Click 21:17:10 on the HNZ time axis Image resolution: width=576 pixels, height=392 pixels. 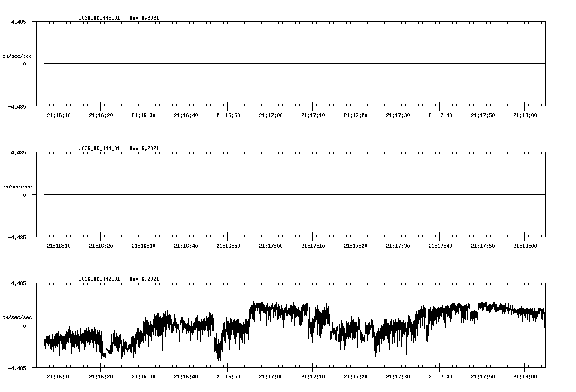(x=313, y=377)
